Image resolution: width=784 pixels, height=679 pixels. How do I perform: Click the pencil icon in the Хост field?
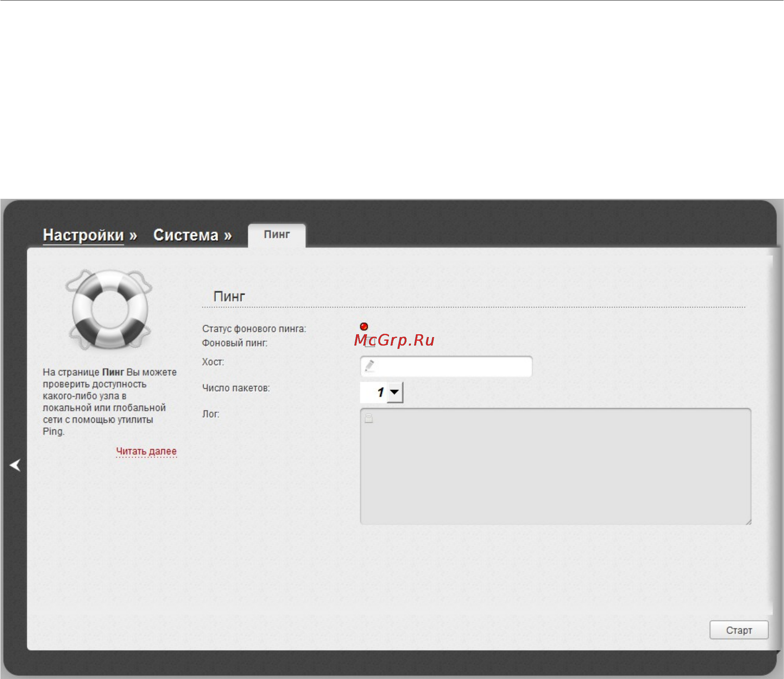pos(370,366)
